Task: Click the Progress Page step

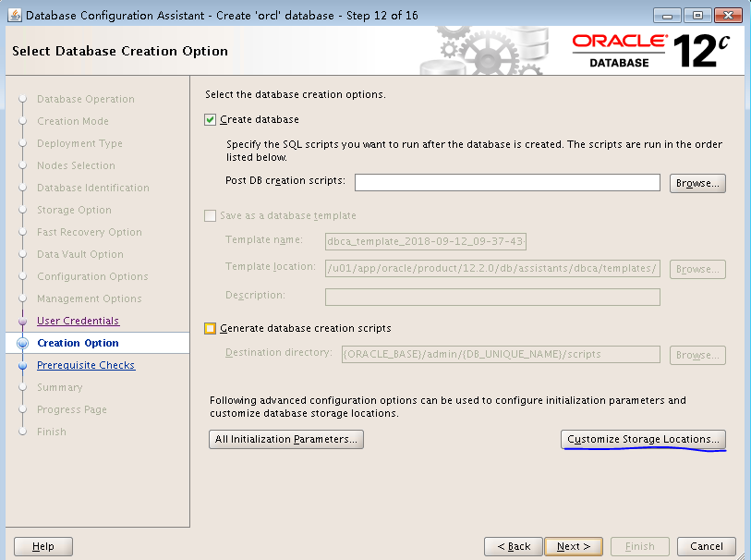Action: (x=72, y=409)
